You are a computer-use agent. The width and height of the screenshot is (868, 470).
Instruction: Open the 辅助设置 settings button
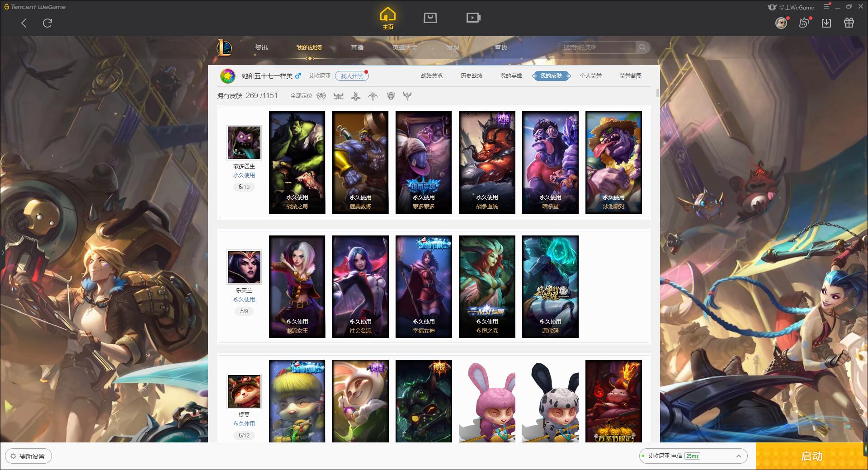(x=28, y=456)
